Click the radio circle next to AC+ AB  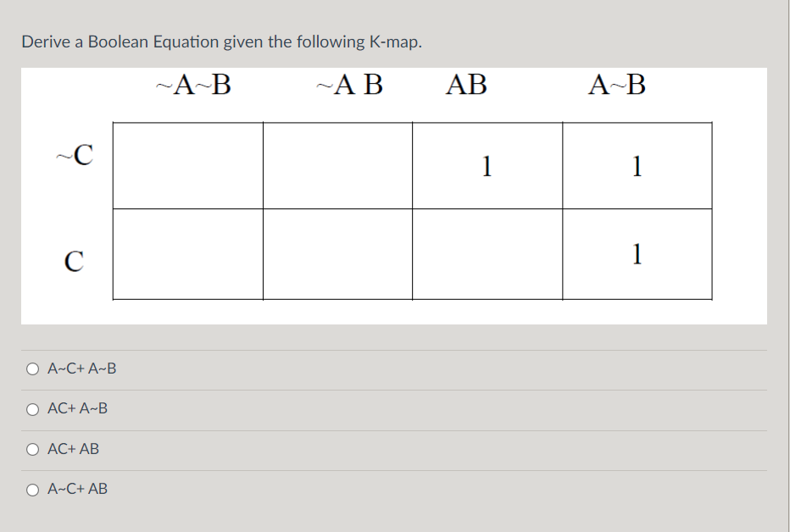coord(31,449)
